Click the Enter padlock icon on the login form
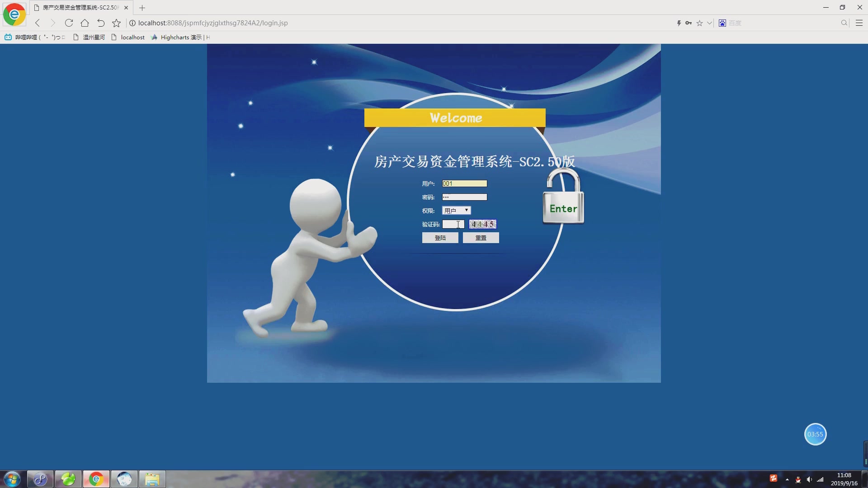The image size is (868, 488). point(563,208)
